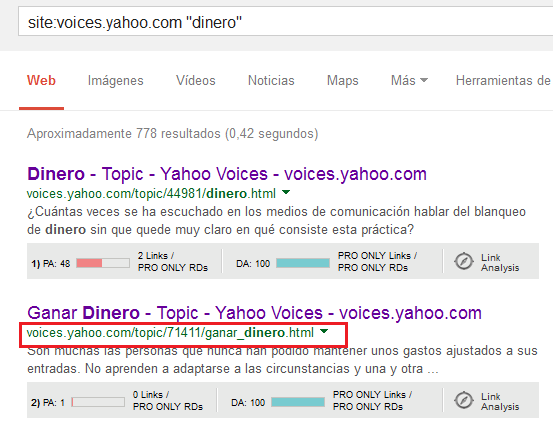Click the search box containing site:voices.yahoo.com "dinero"
553x429 pixels.
point(286,22)
